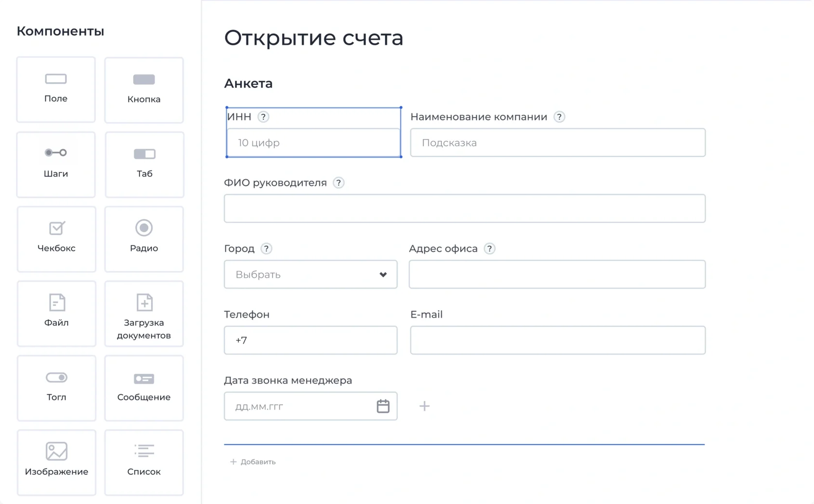The width and height of the screenshot is (814, 504).
Task: Show the help hint next to Город
Action: (266, 248)
